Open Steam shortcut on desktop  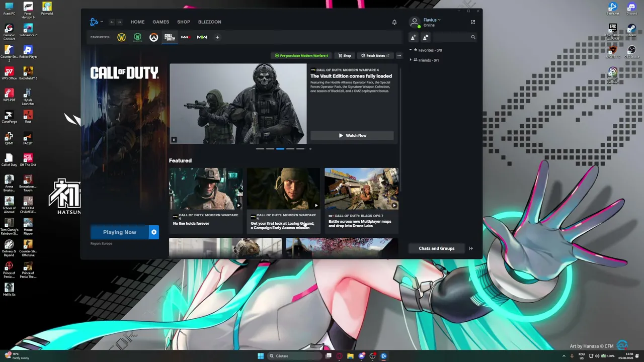click(631, 31)
